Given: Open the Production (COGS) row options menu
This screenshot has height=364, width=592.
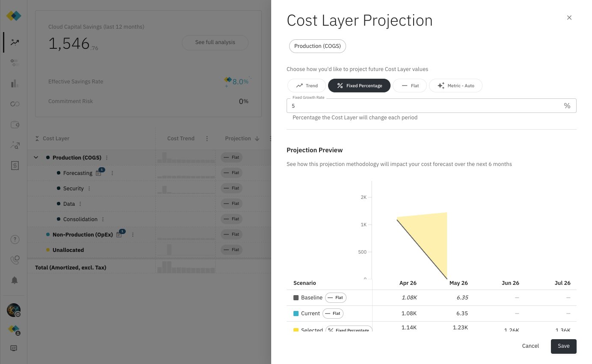Looking at the screenshot, I should [x=107, y=157].
